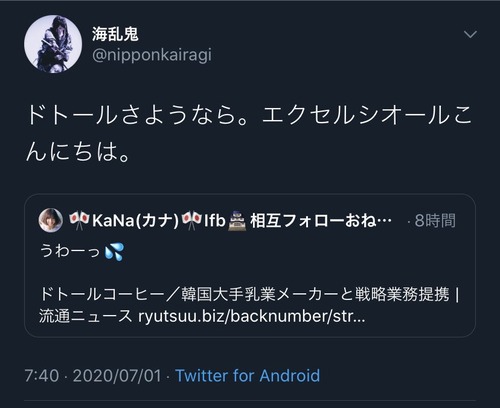Screen dimensions: 500x408
Task: Tap the 8時間 quoted tweet time
Action: [x=435, y=220]
